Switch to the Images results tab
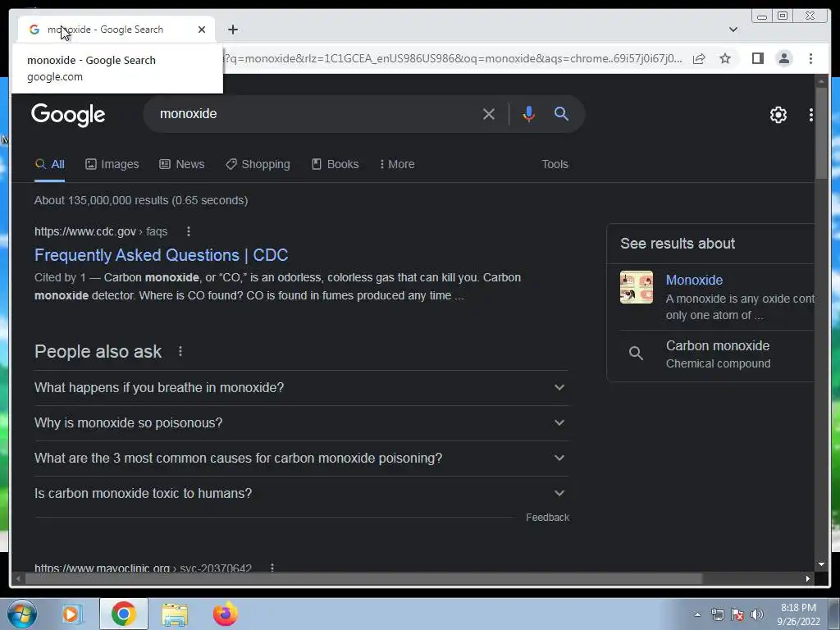The height and width of the screenshot is (630, 840). pyautogui.click(x=112, y=164)
